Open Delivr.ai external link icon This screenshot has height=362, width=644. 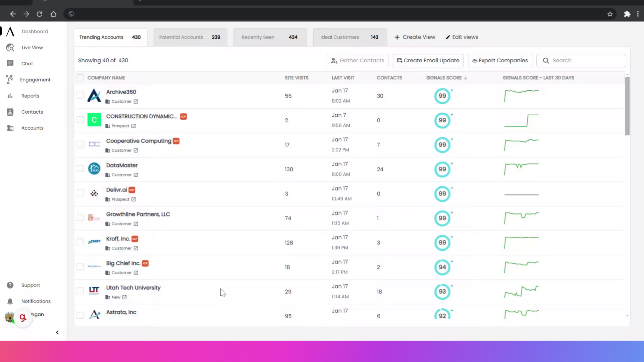pyautogui.click(x=133, y=199)
